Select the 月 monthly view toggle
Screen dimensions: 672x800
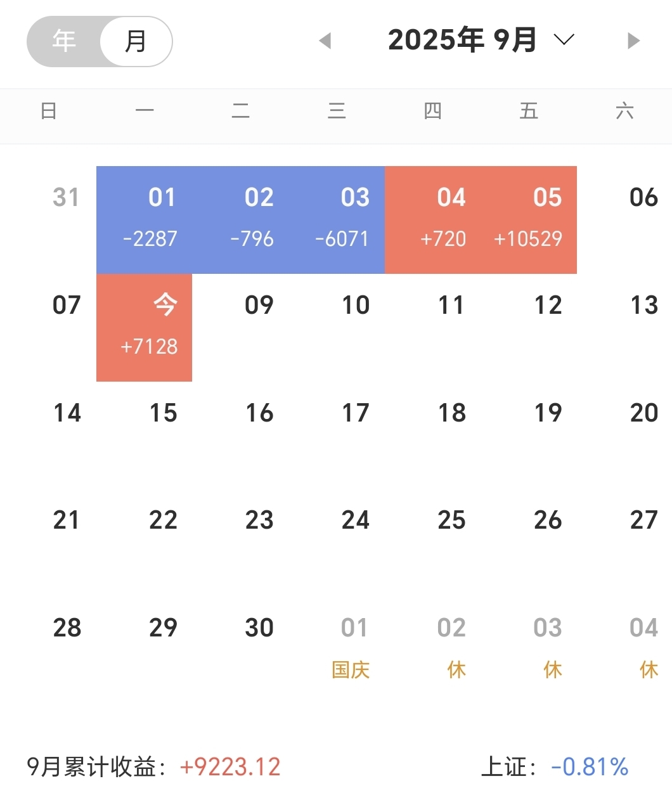[x=136, y=41]
